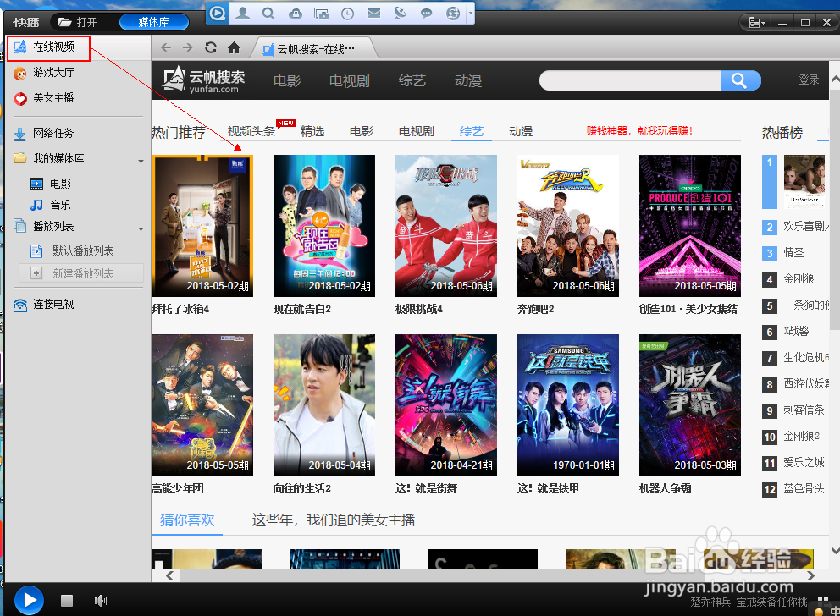Open the chat bubble icon in toolbar
Image resolution: width=840 pixels, height=616 pixels.
(x=427, y=14)
